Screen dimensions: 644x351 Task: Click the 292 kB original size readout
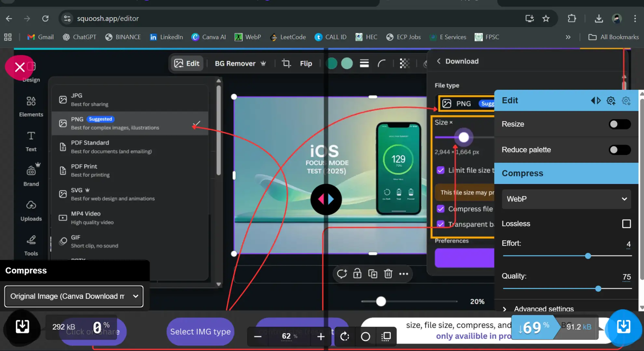(64, 327)
